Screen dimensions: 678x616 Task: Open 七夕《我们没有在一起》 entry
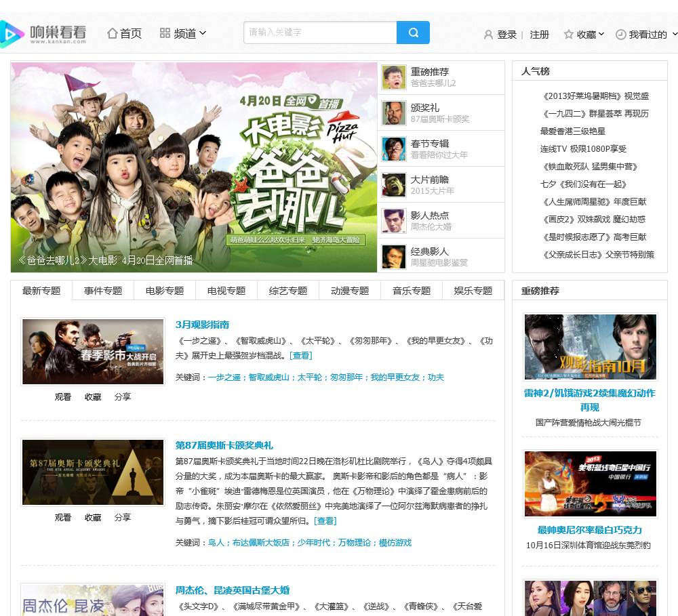click(584, 184)
